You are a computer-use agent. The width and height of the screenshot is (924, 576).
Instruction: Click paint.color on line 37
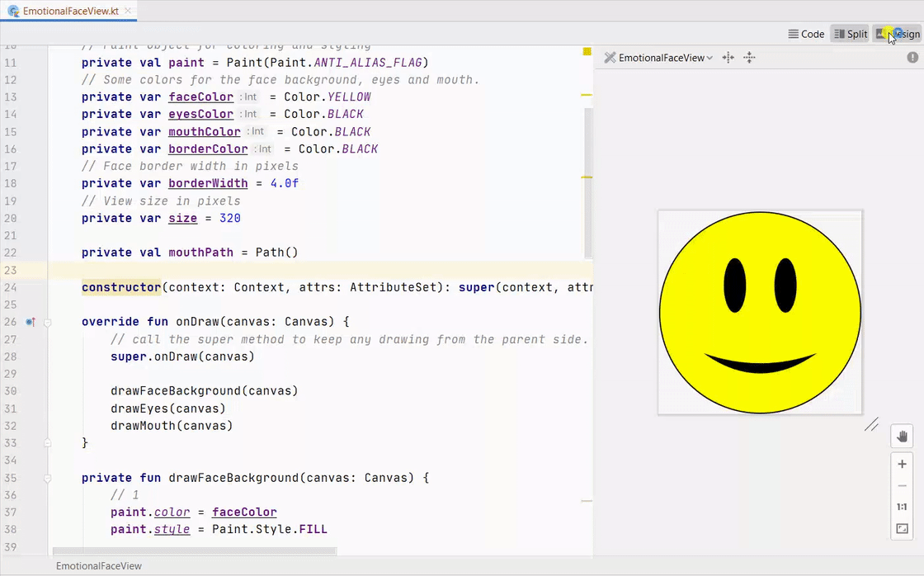coord(150,512)
